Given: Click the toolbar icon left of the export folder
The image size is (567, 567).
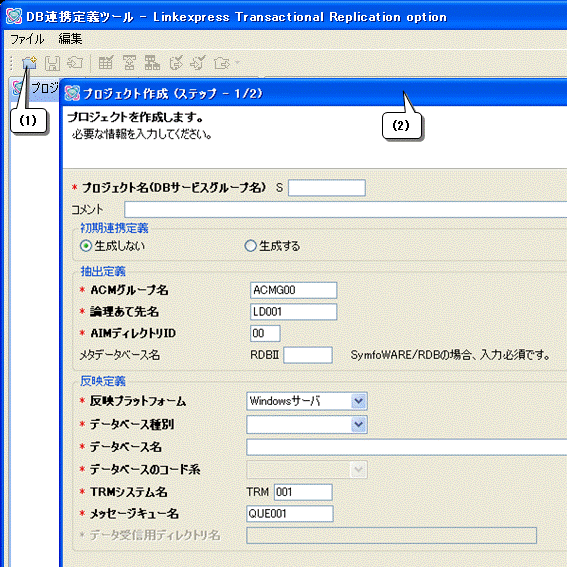Looking at the screenshot, I should 199,63.
